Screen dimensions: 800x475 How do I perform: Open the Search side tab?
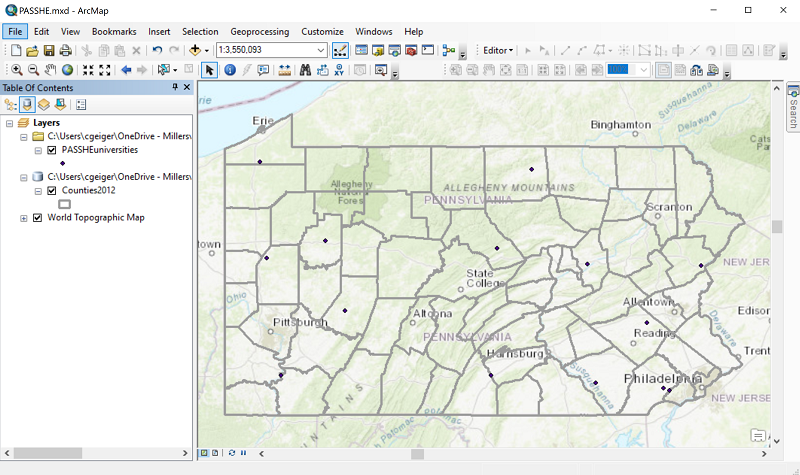coord(793,107)
